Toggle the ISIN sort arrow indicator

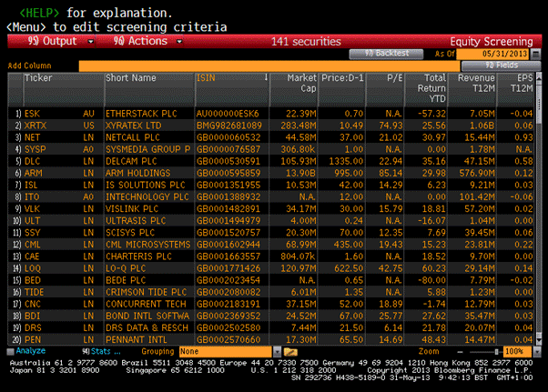coord(266,77)
